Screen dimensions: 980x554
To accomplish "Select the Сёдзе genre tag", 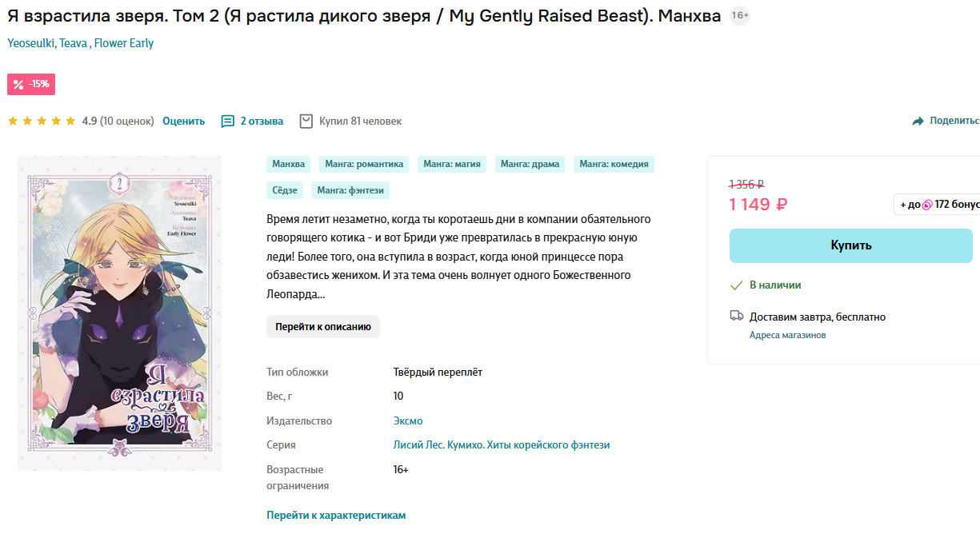I will (284, 190).
